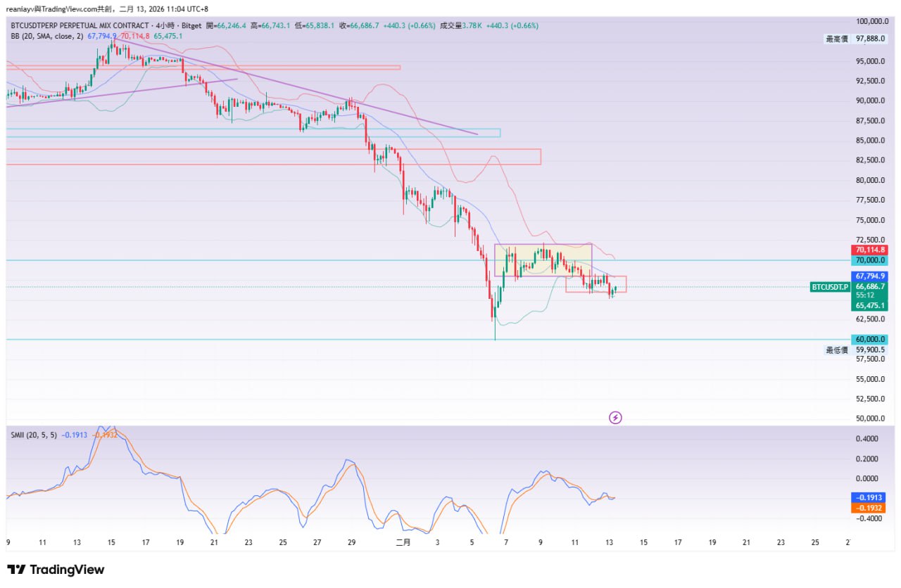
Task: Click the purple lightning bolt event icon
Action: tap(615, 418)
